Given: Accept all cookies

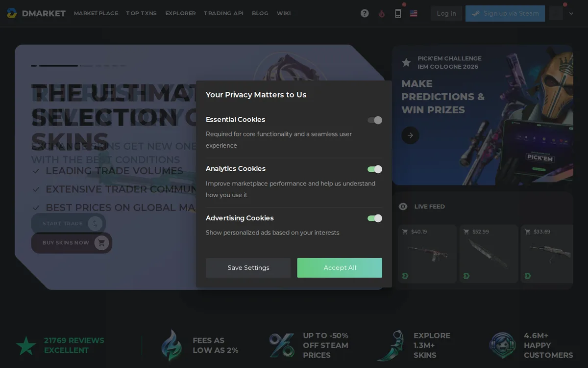Looking at the screenshot, I should tap(340, 268).
